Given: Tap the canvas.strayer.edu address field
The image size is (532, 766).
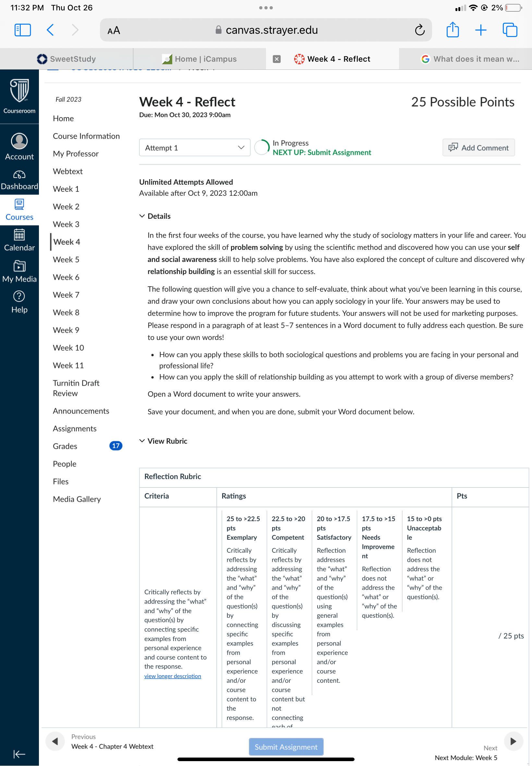Looking at the screenshot, I should (266, 30).
